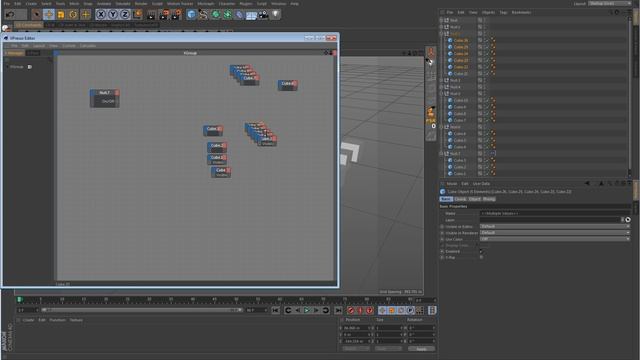The width and height of the screenshot is (640, 360).
Task: Toggle X axis lock
Action: (x=101, y=15)
